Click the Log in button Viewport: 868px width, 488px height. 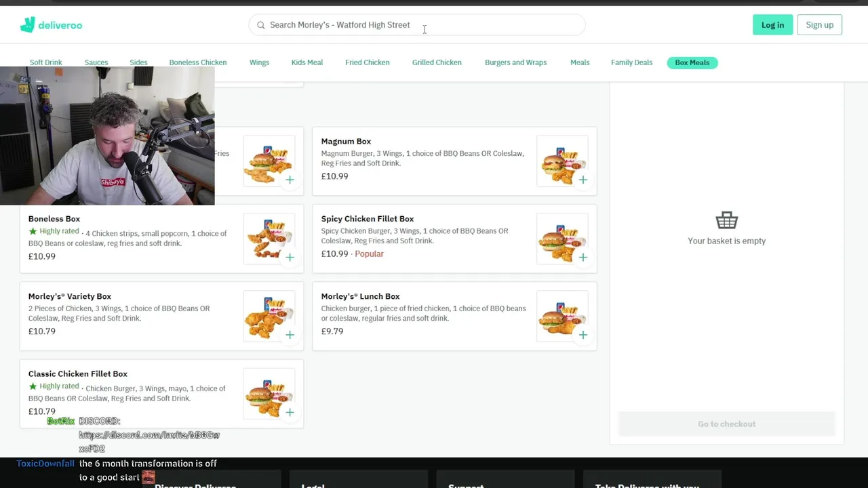(772, 25)
